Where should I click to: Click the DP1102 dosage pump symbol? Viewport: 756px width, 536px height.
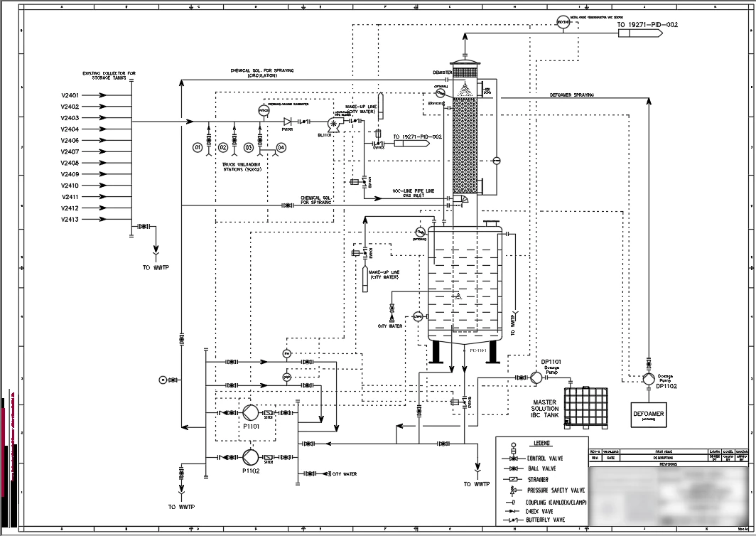649,379
